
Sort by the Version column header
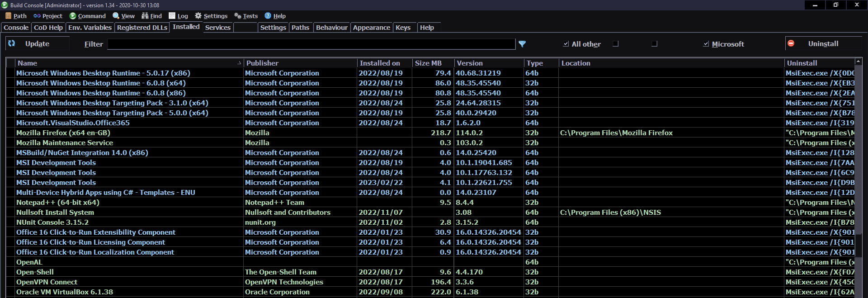pyautogui.click(x=489, y=63)
